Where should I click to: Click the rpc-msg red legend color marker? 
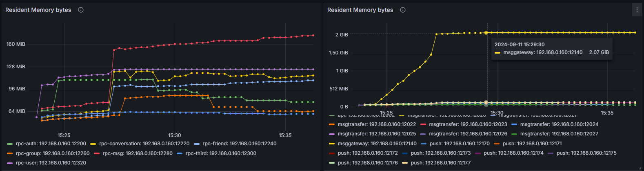[x=97, y=153]
